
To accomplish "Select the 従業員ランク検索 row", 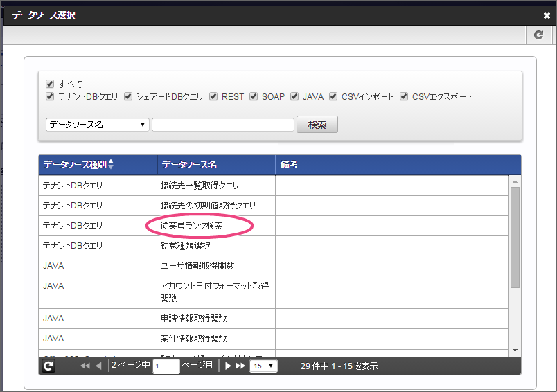I will point(200,226).
